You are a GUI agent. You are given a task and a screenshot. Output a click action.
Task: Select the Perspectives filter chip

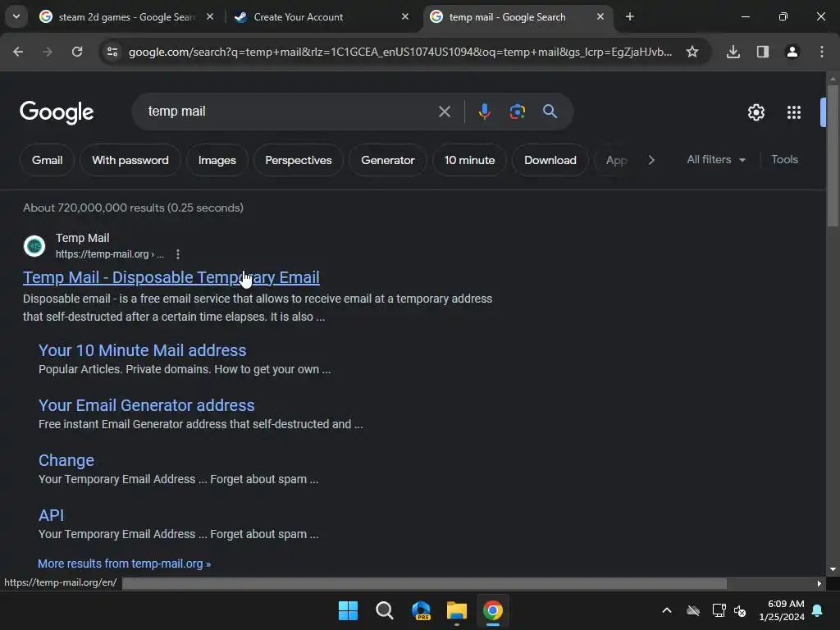tap(299, 160)
